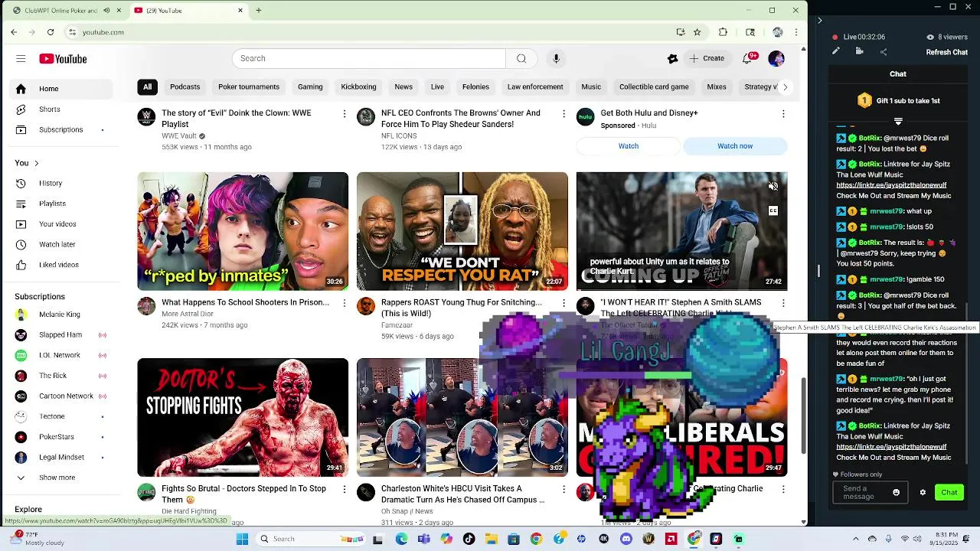Open options for the Doctors Stepped In video

(x=345, y=489)
